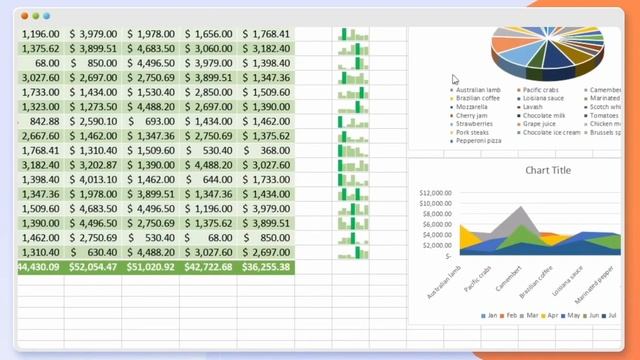Screen dimensions: 640x360
Task: Click cell showing $ 630.40
Action: (x=93, y=252)
